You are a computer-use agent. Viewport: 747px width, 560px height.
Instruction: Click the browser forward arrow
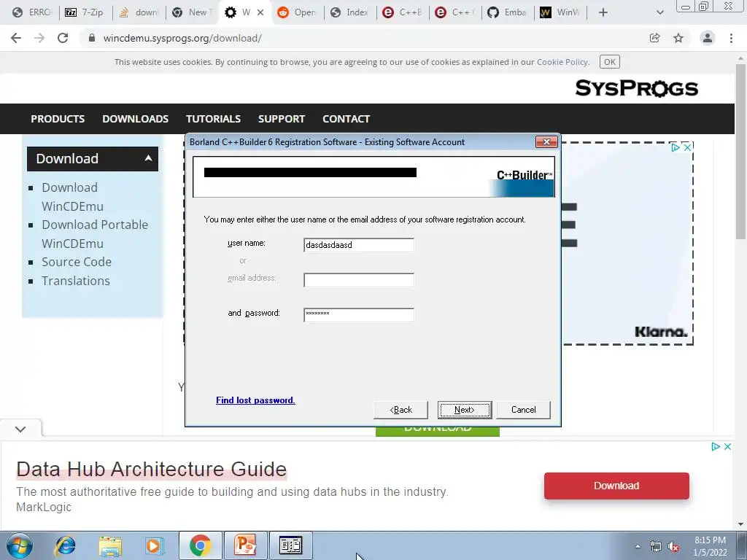coord(39,38)
